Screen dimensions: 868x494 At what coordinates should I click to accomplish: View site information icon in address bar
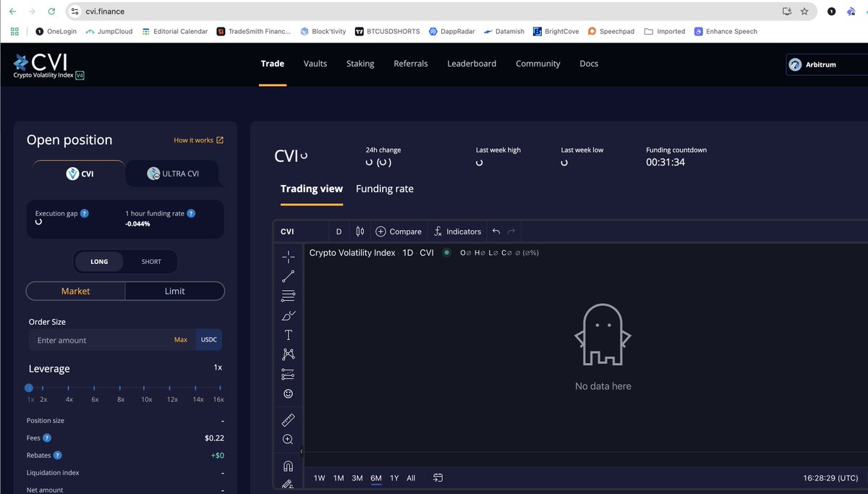pyautogui.click(x=75, y=12)
